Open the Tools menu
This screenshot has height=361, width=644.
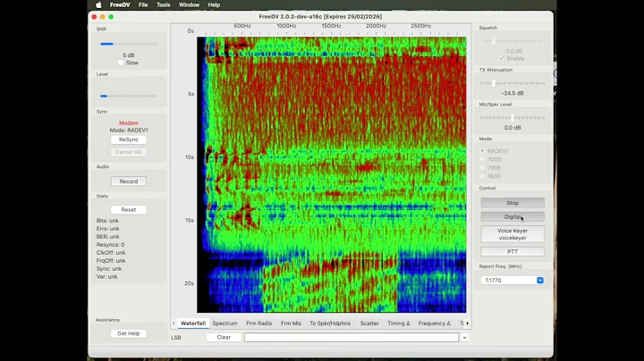[x=163, y=5]
